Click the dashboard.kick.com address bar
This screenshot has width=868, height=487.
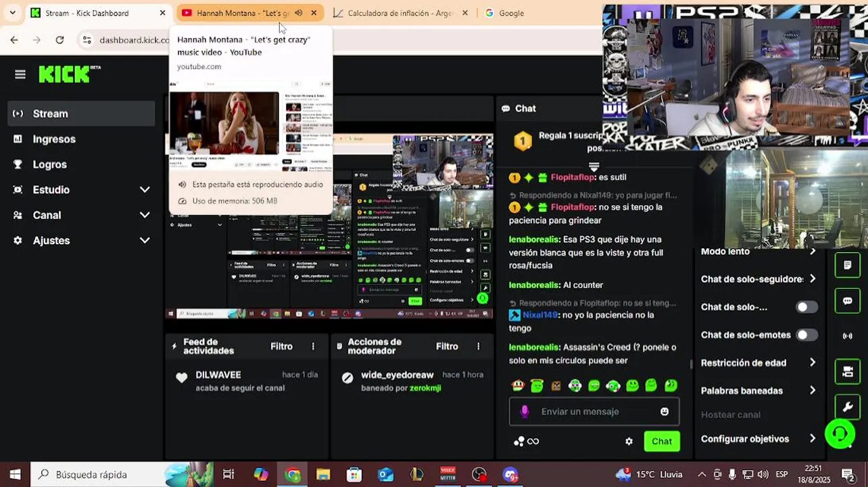pos(134,40)
